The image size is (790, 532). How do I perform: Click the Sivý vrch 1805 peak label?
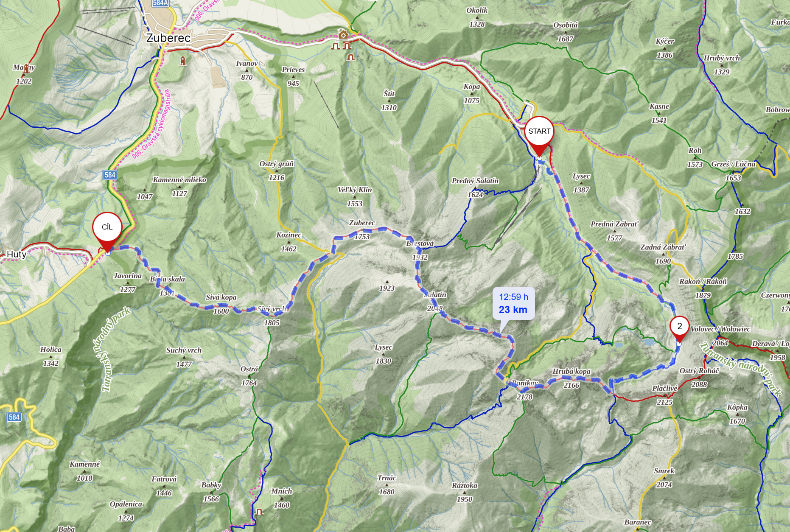(x=272, y=316)
